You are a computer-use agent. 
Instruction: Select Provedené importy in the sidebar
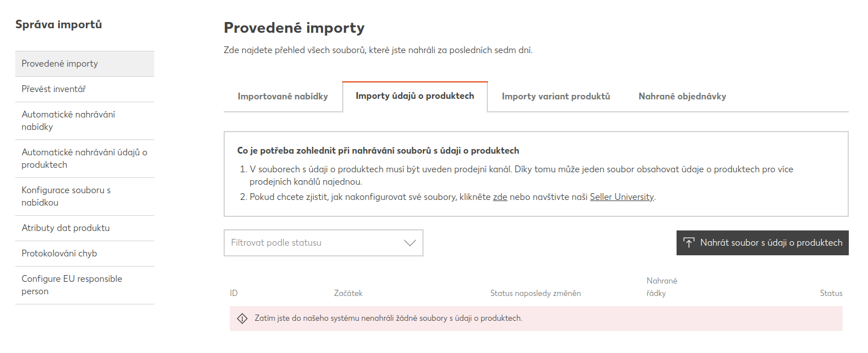85,64
